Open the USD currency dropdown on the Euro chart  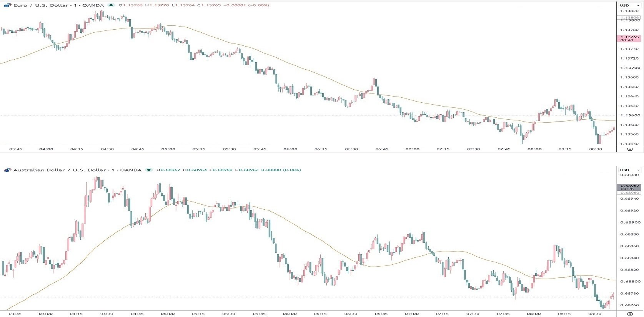(629, 5)
